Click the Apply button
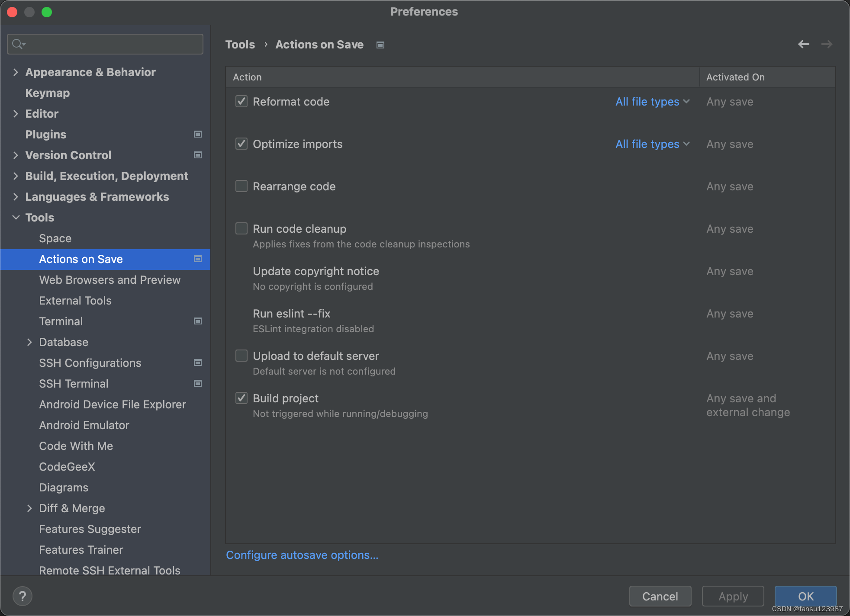850x616 pixels. click(733, 596)
